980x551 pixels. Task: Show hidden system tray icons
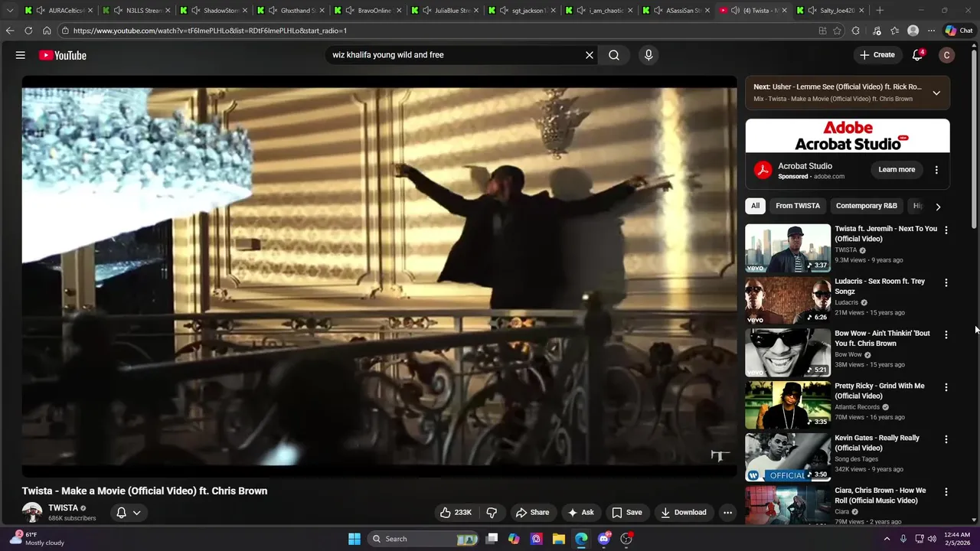[887, 539]
